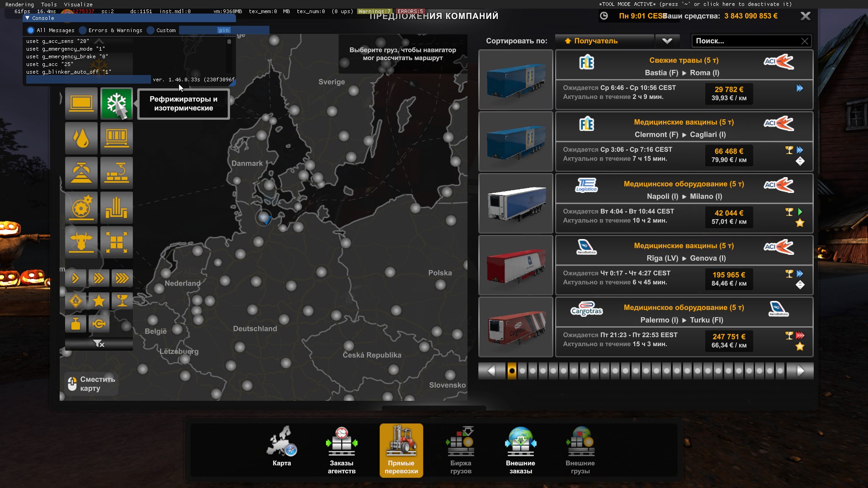
Task: Click the fragile glass icon in Clermont job
Action: (x=789, y=150)
